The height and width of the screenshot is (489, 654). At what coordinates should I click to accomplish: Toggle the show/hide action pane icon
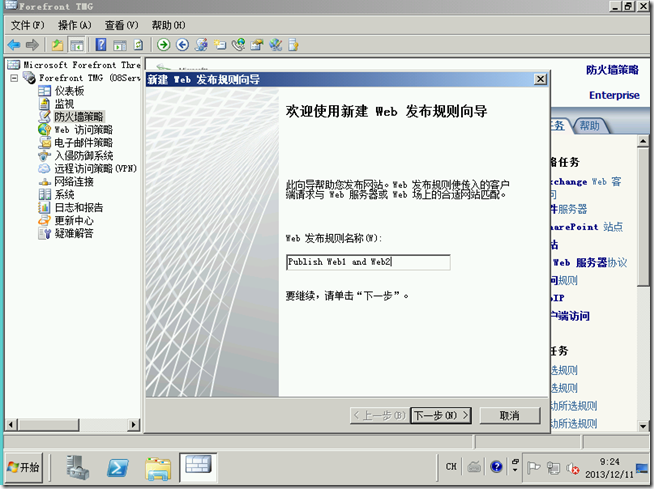point(120,45)
